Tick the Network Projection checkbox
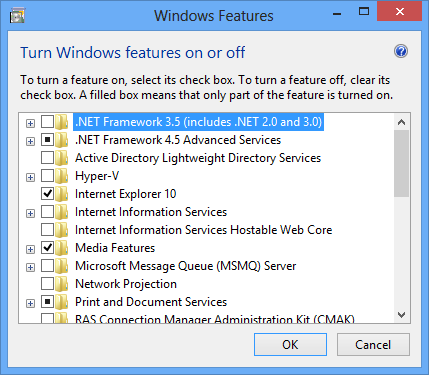Screen dimensions: 429x375 [47, 284]
